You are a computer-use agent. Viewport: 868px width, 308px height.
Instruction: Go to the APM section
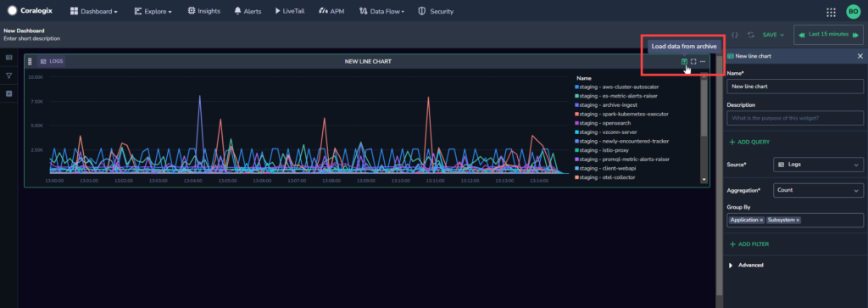(x=331, y=11)
